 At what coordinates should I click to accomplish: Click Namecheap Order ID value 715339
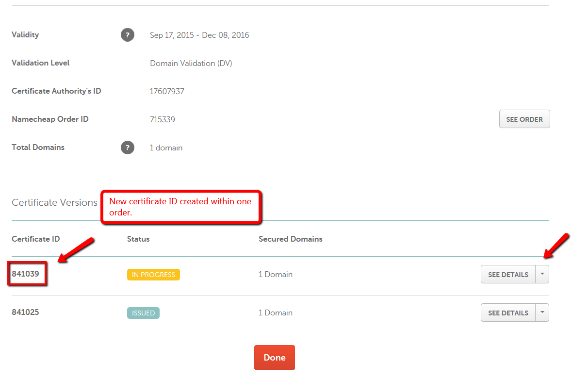(x=163, y=119)
